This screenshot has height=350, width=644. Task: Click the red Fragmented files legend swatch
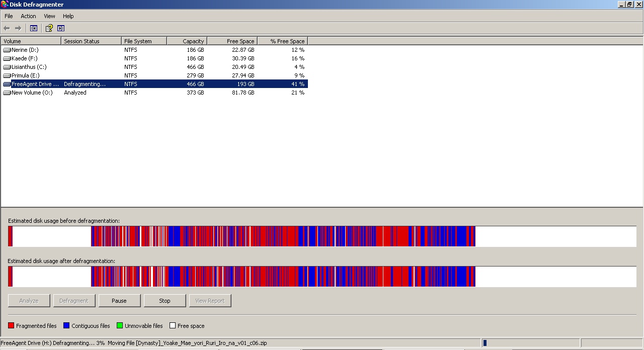[11, 326]
